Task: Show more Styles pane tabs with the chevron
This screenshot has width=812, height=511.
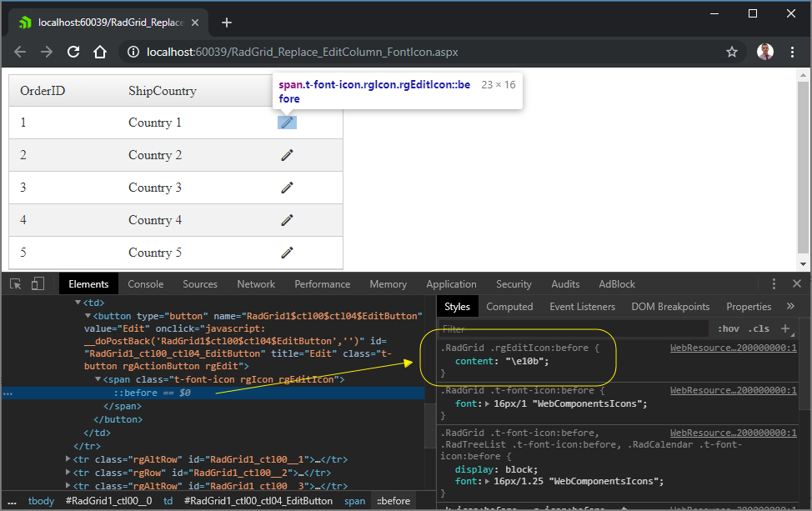Action: [790, 307]
